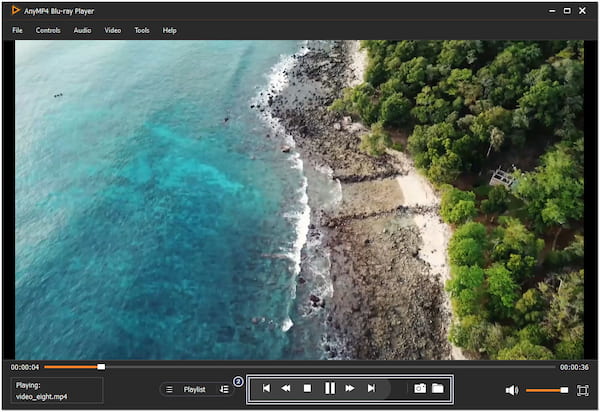Click the video_eight.mp4 file name
The width and height of the screenshot is (600, 412).
coord(41,397)
